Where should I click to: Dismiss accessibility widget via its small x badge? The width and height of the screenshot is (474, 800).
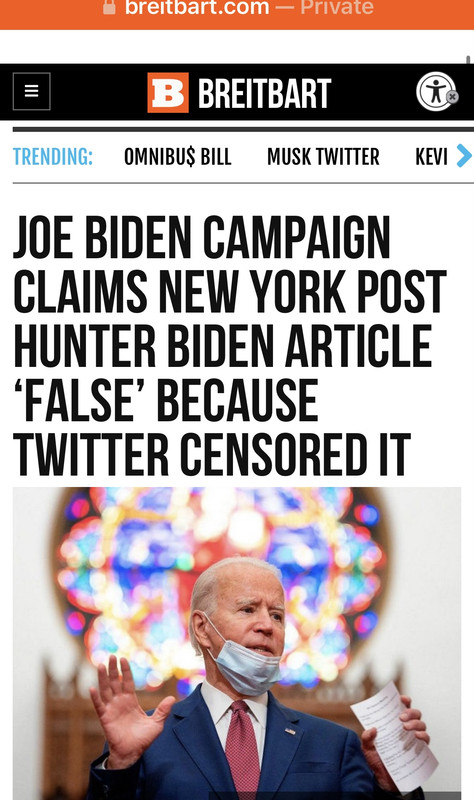(x=452, y=96)
